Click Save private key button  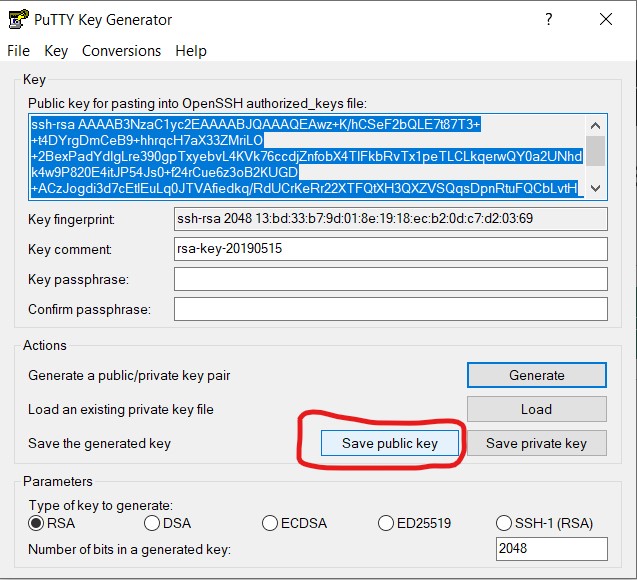click(x=537, y=443)
